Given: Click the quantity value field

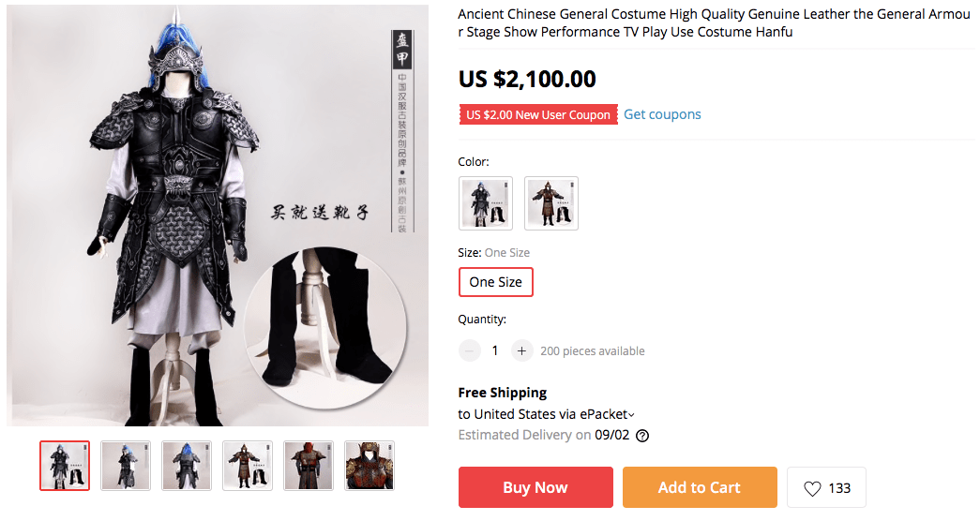Looking at the screenshot, I should [x=495, y=350].
